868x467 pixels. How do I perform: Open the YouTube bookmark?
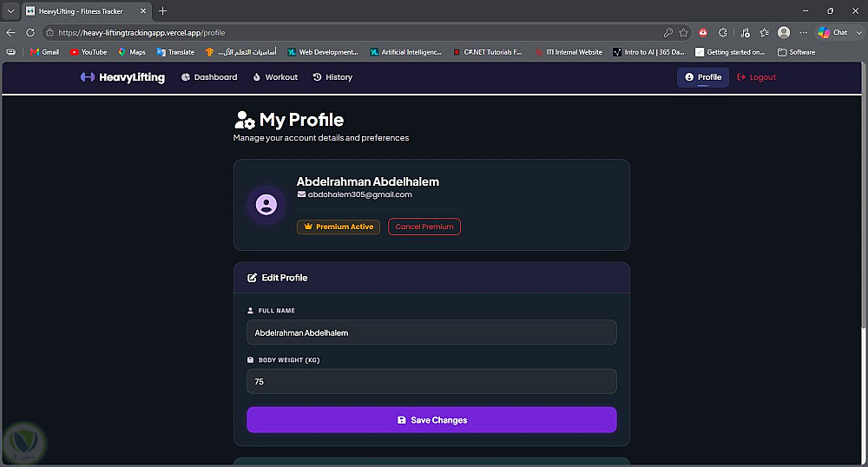click(x=89, y=52)
